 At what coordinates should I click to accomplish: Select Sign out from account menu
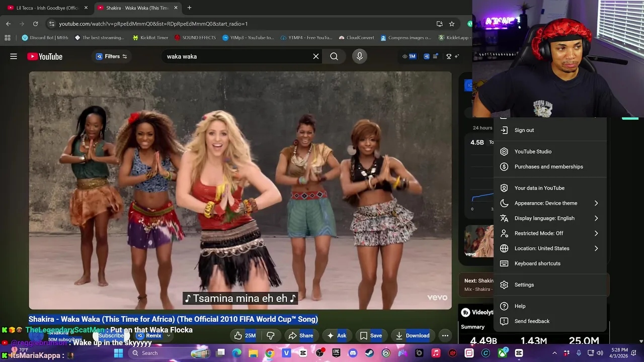(550, 130)
